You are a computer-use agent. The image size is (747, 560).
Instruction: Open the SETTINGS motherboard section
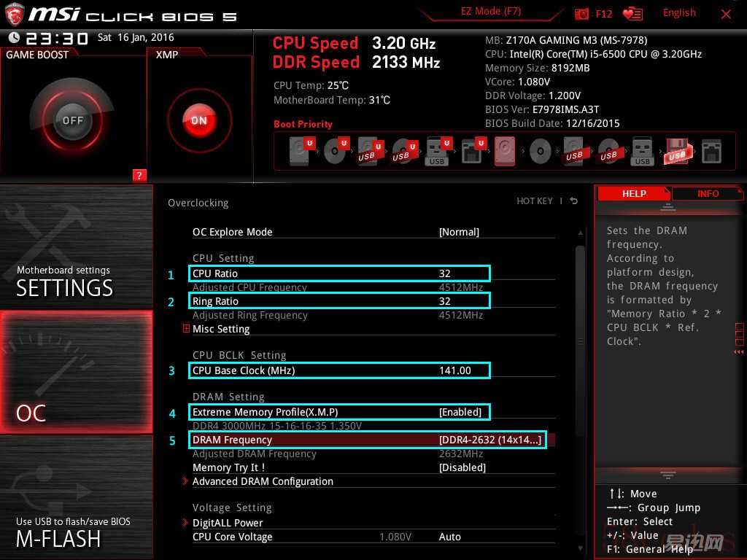click(x=76, y=247)
